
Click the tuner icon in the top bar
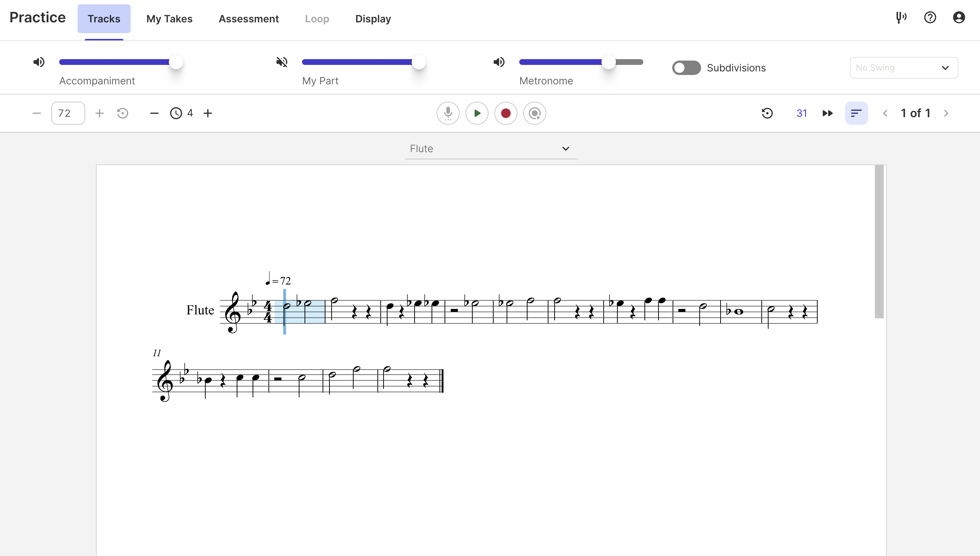click(901, 17)
